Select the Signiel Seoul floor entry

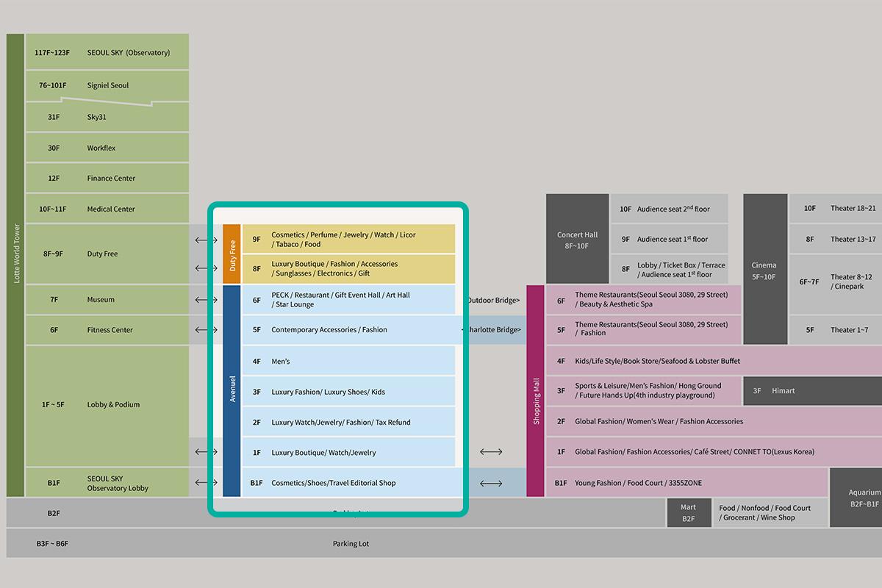pos(107,85)
